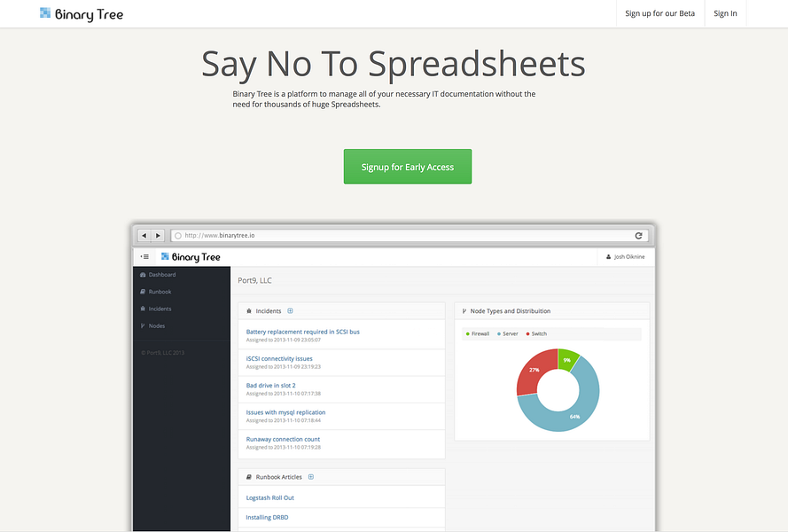788x532 pixels.
Task: Click the red 27% donut segment
Action: tap(534, 371)
